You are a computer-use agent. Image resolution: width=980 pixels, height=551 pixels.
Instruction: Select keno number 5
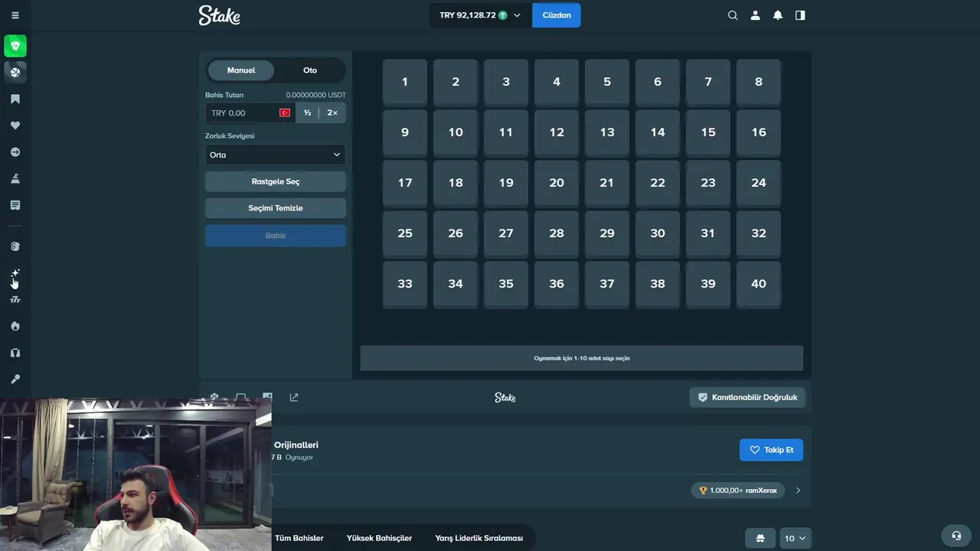point(607,82)
